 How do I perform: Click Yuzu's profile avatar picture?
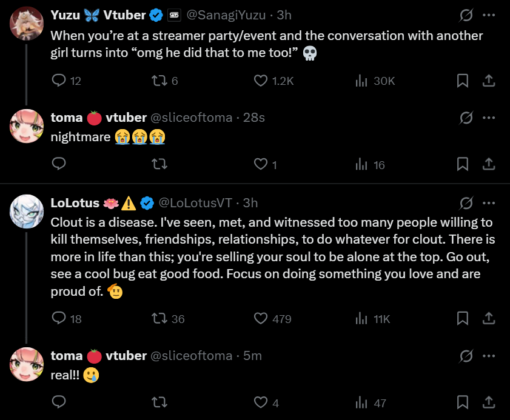tap(26, 24)
